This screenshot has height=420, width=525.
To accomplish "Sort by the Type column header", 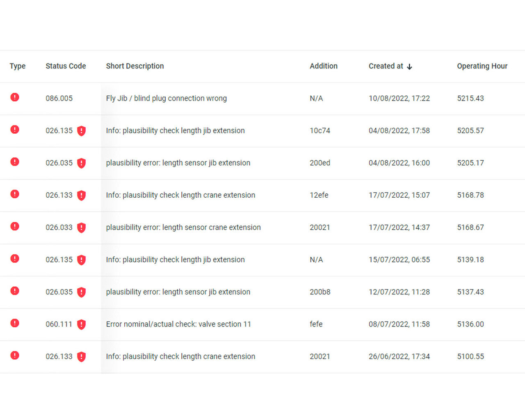I will [18, 66].
